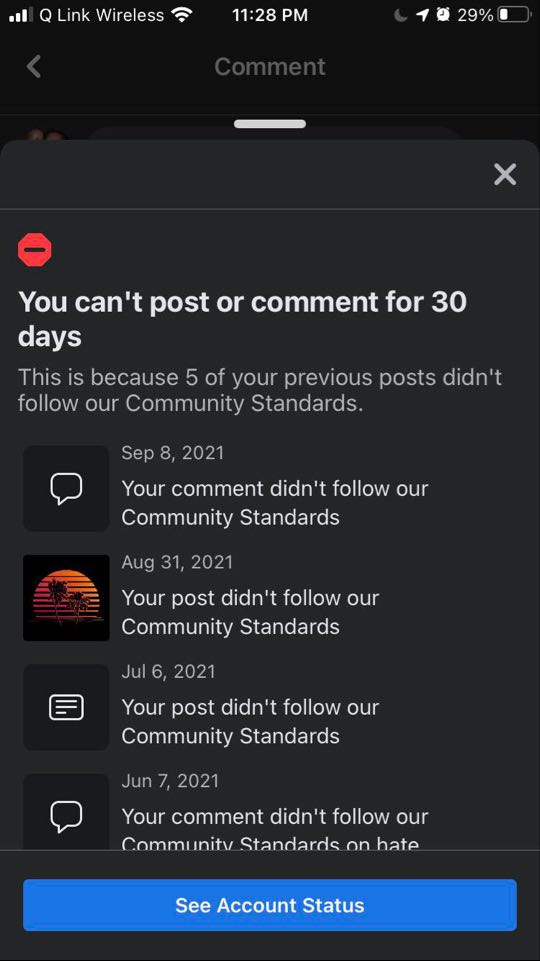Tap the Do Not Disturb moon icon
The width and height of the screenshot is (540, 961).
[401, 15]
